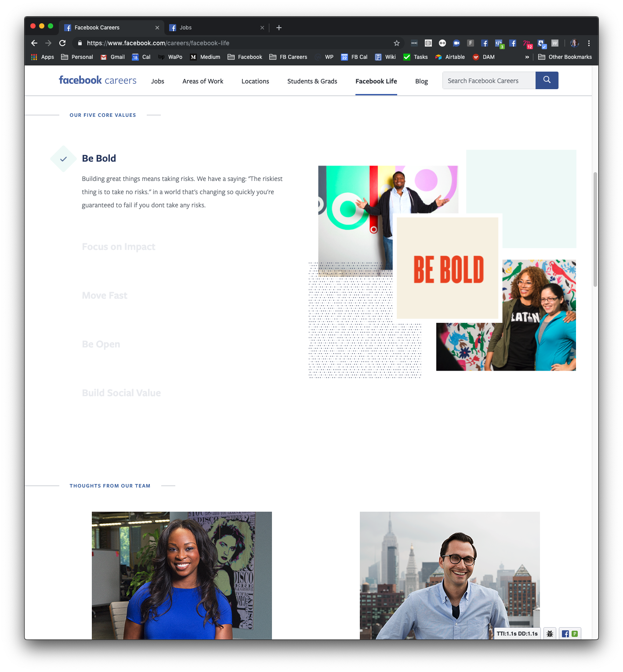Open the Chrome profile avatar
This screenshot has width=623, height=672.
click(574, 43)
